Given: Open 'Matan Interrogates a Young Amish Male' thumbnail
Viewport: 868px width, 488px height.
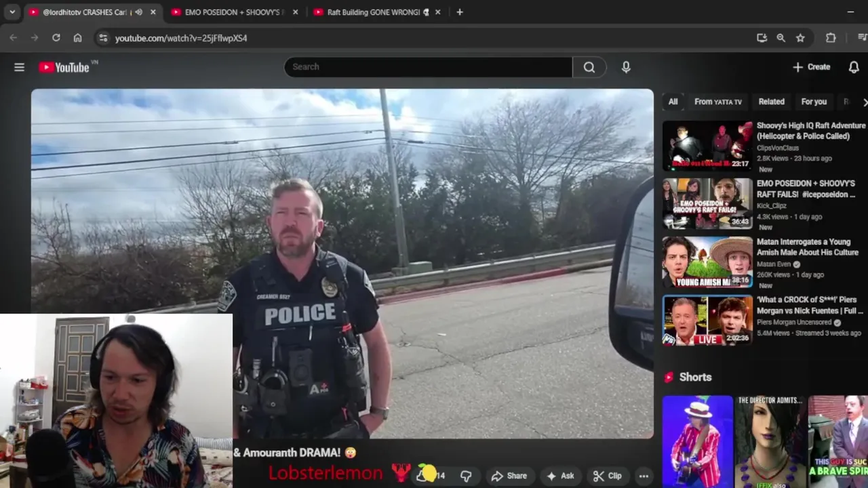Looking at the screenshot, I should (x=707, y=262).
